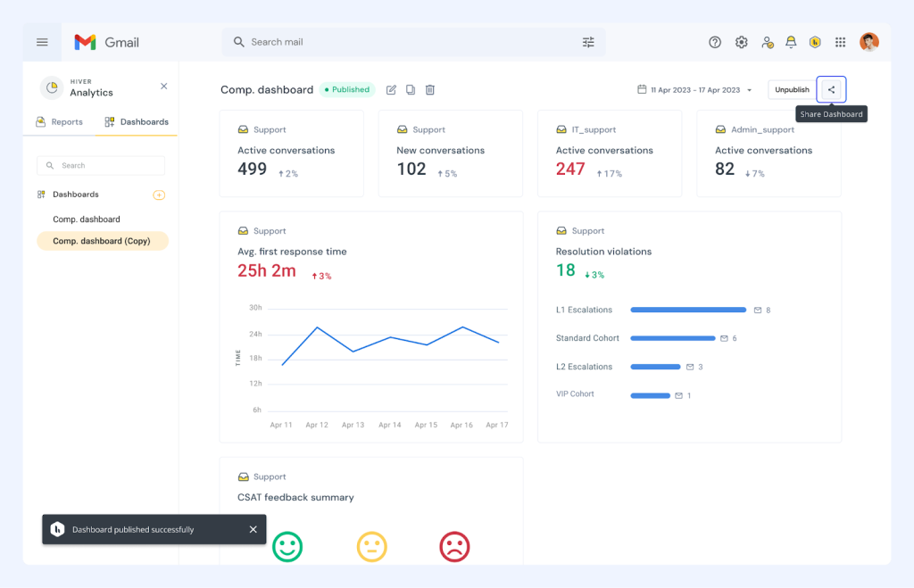
Task: Click the Unpublish button
Action: pyautogui.click(x=791, y=89)
